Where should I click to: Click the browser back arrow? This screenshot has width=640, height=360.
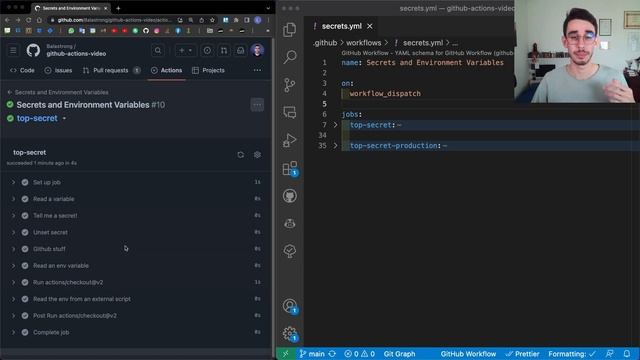7,20
